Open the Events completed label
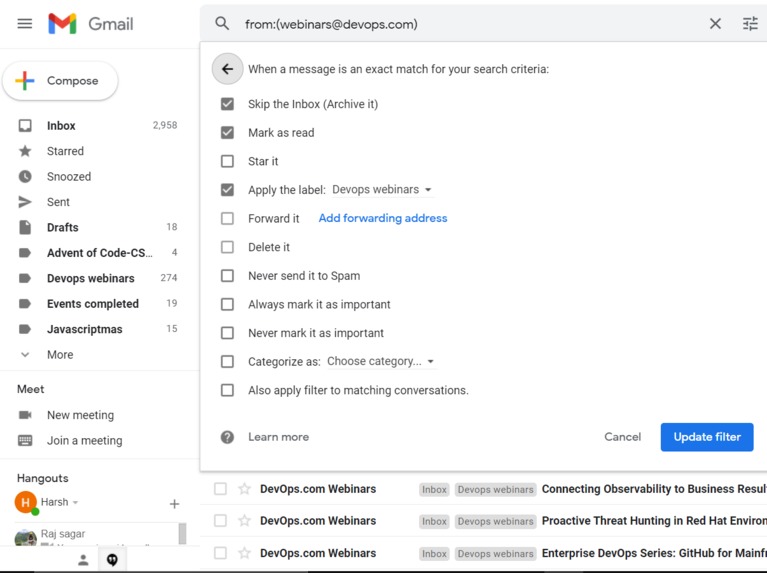This screenshot has width=767, height=573. pos(98,303)
